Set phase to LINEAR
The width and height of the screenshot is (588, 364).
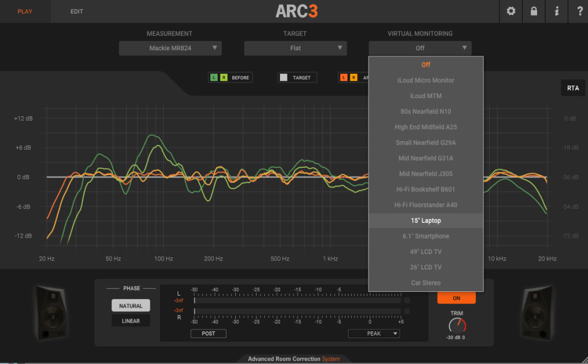[130, 321]
